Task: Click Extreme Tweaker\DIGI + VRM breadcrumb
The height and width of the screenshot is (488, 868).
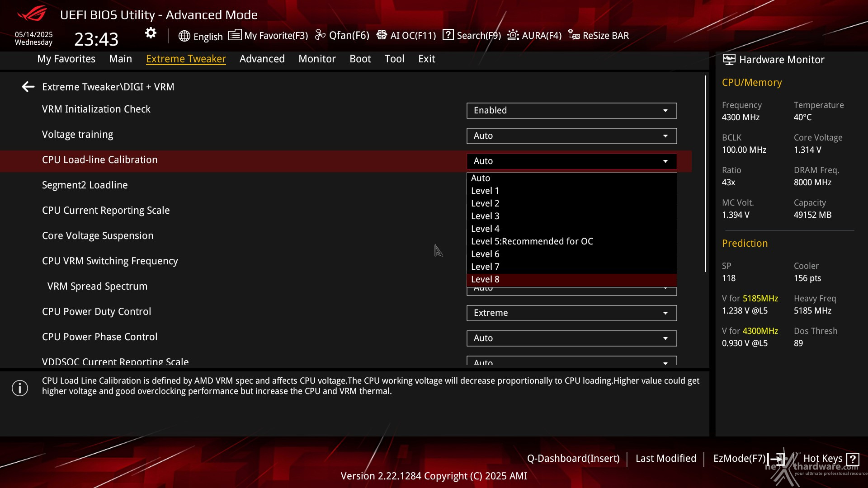Action: [x=108, y=87]
